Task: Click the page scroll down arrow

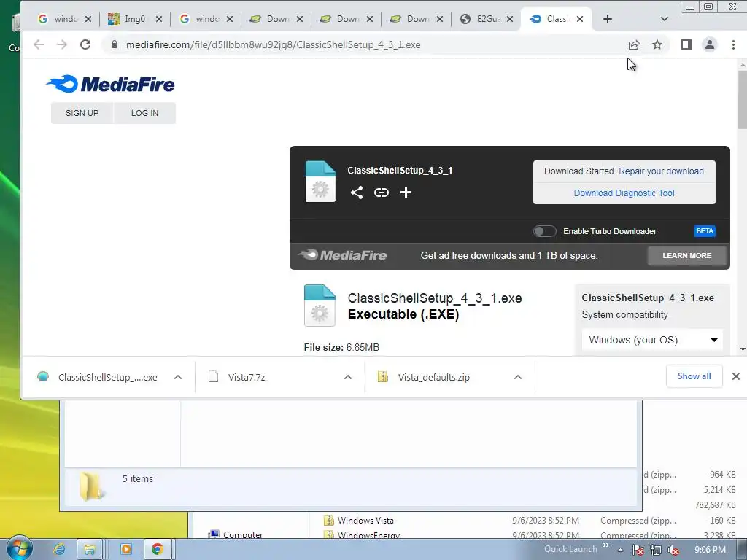Action: (x=743, y=349)
